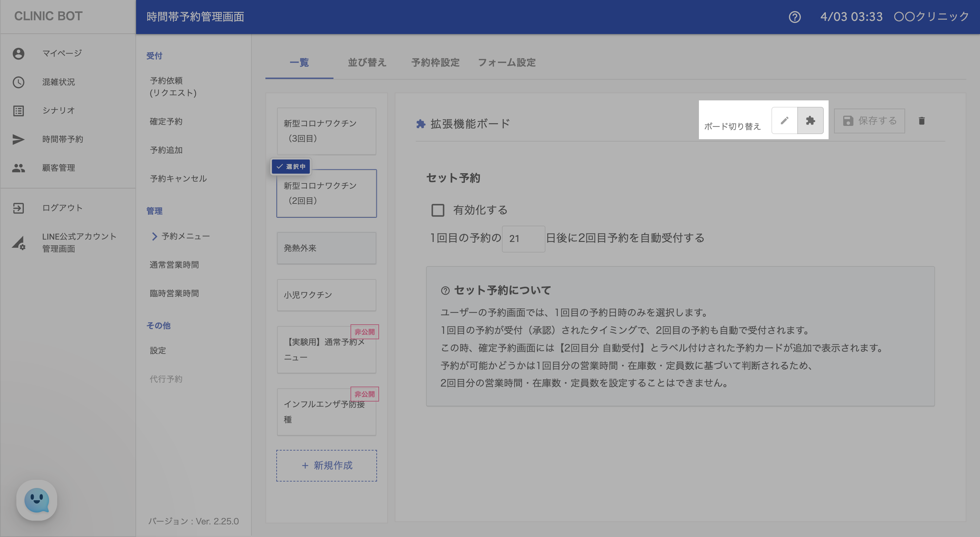
Task: Open the フォーム設定 tab
Action: click(x=506, y=62)
